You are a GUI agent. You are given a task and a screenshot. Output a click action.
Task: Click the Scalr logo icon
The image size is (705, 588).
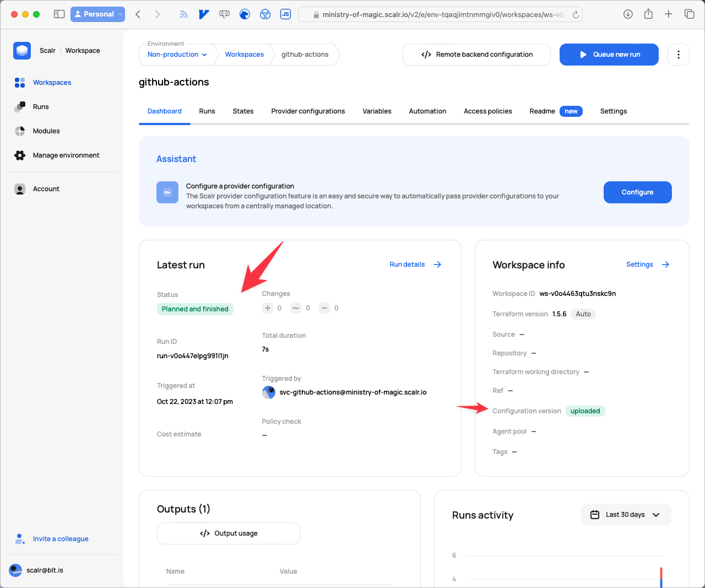pyautogui.click(x=22, y=51)
